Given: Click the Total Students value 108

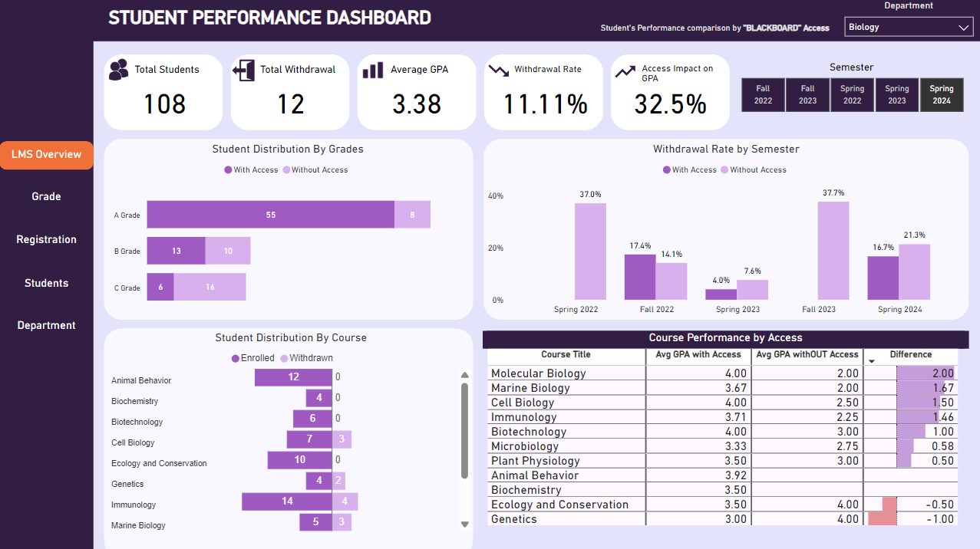Looking at the screenshot, I should (165, 104).
